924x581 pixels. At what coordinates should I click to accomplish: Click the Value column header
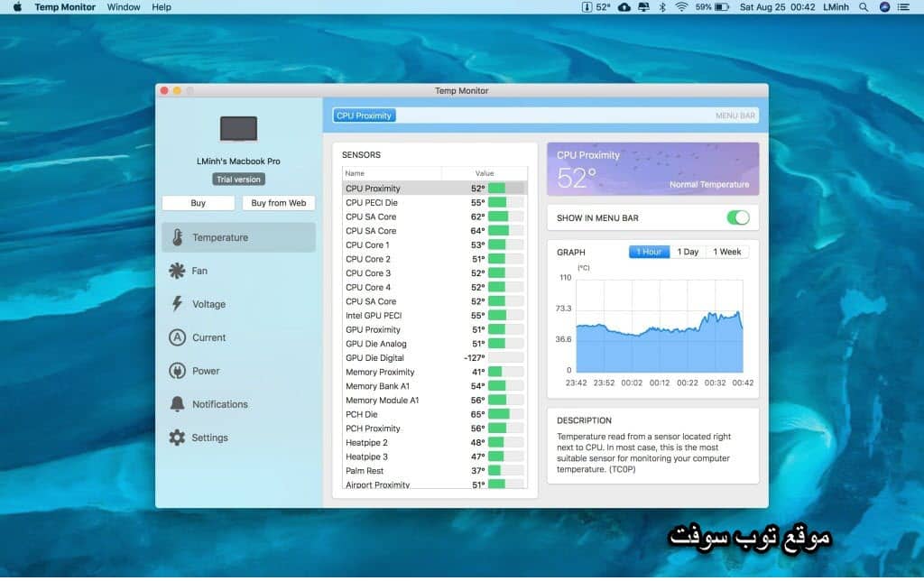pos(485,173)
